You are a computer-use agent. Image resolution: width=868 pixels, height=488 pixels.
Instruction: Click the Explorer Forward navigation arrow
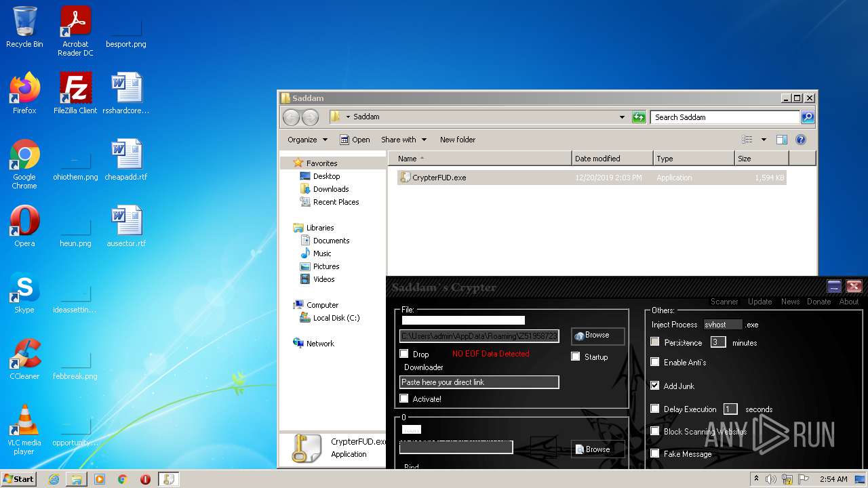pyautogui.click(x=310, y=117)
